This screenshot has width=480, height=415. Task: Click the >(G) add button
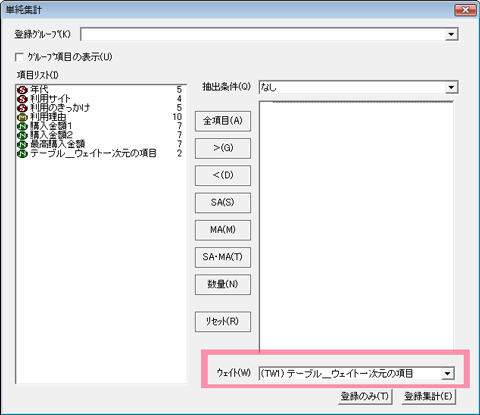coord(223,148)
